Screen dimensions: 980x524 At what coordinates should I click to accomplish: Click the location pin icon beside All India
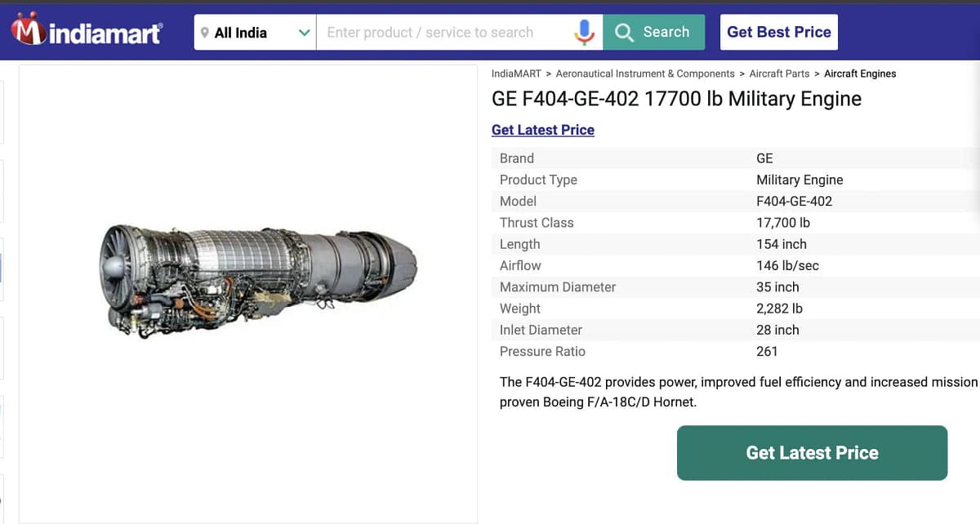[204, 32]
